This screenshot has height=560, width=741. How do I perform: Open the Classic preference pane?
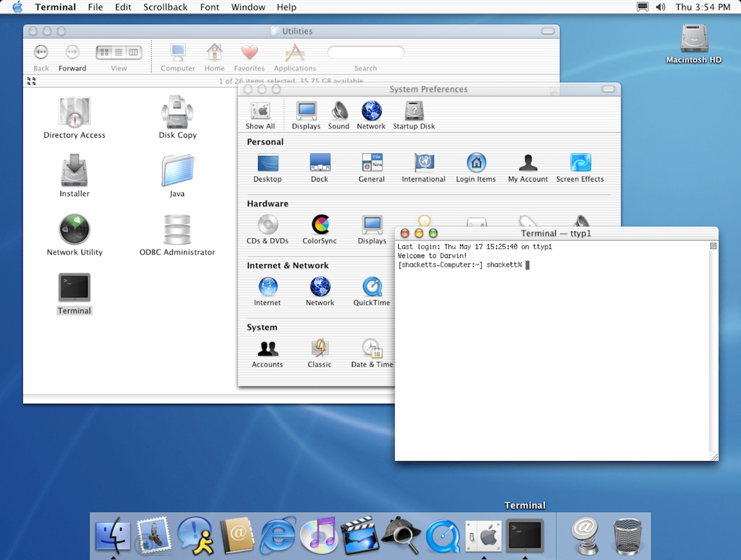tap(319, 348)
